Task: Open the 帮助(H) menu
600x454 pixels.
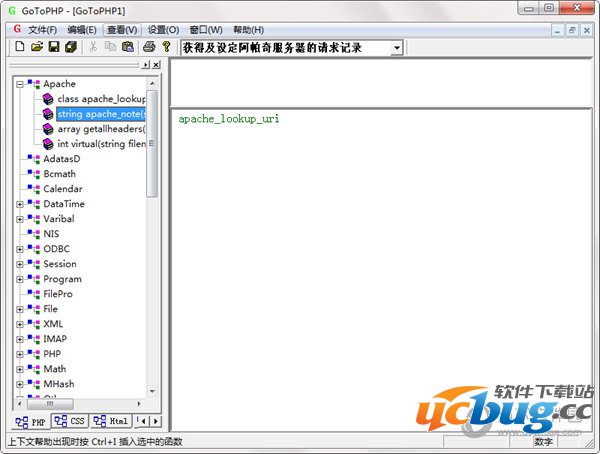Action: 248,30
